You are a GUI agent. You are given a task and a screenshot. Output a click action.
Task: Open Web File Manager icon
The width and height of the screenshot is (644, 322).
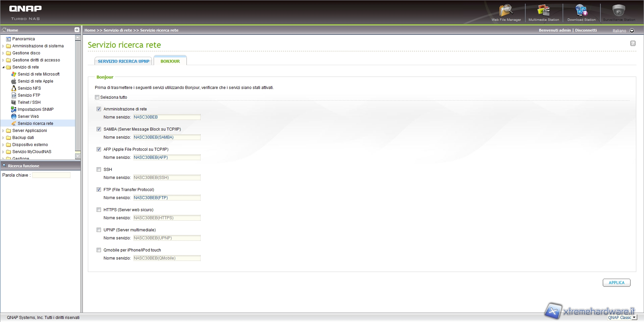point(506,12)
